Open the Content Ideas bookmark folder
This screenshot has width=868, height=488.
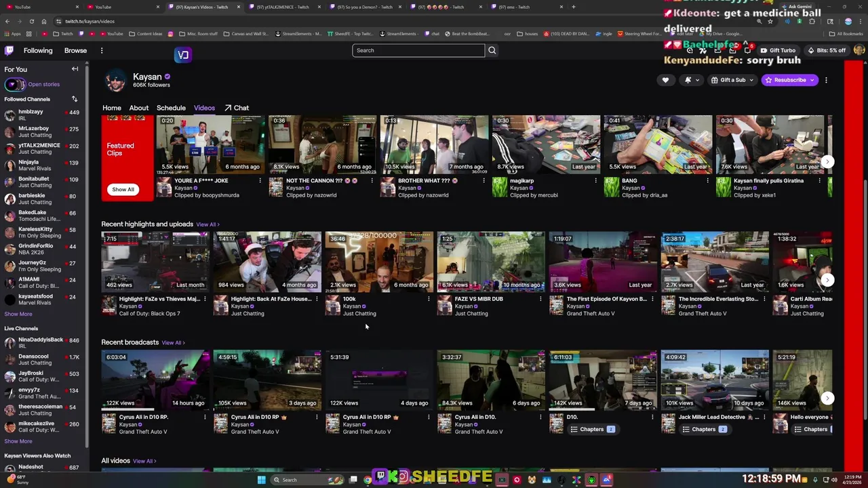pyautogui.click(x=146, y=33)
